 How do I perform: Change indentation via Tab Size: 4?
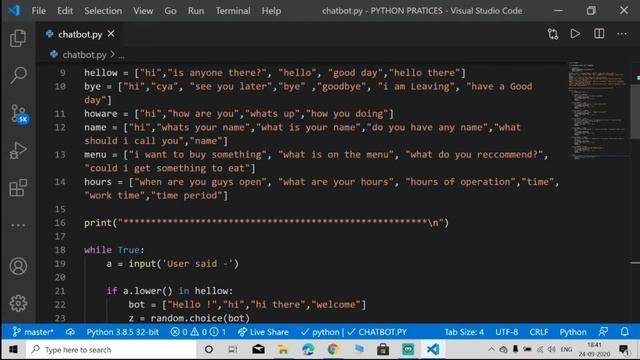click(464, 332)
